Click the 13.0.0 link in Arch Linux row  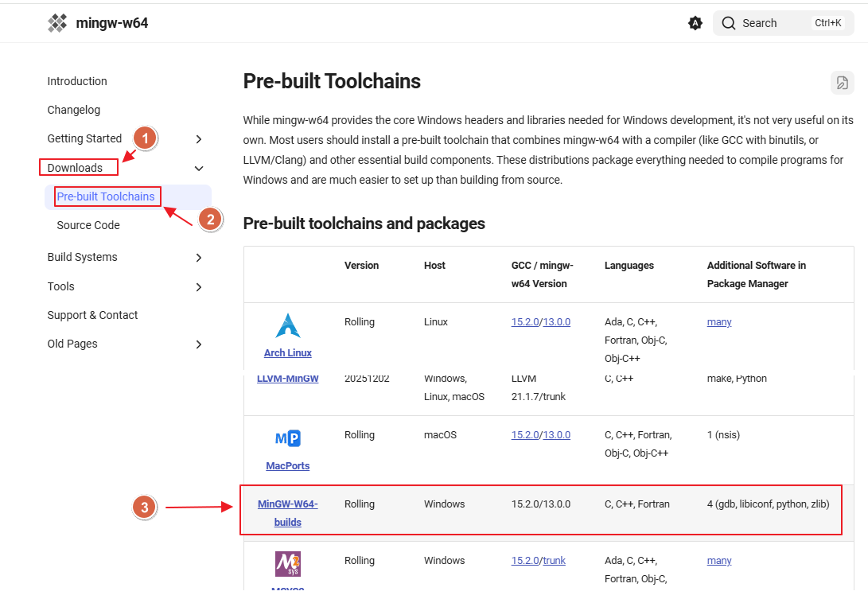click(556, 322)
